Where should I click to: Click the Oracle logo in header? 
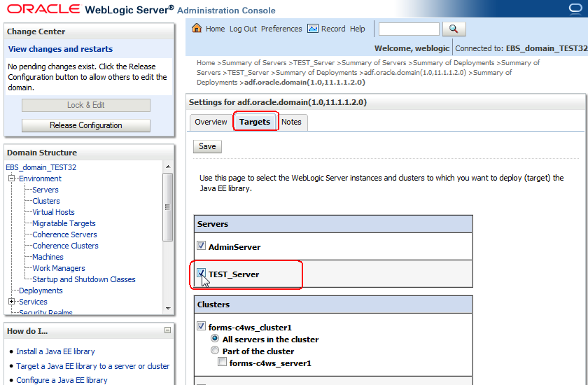(43, 9)
